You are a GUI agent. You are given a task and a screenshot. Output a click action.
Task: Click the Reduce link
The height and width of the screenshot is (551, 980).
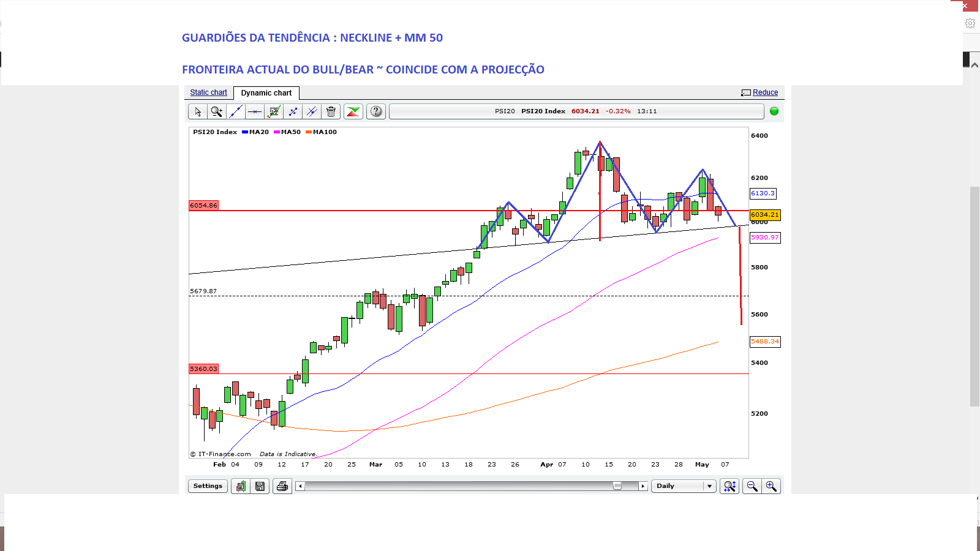(765, 92)
